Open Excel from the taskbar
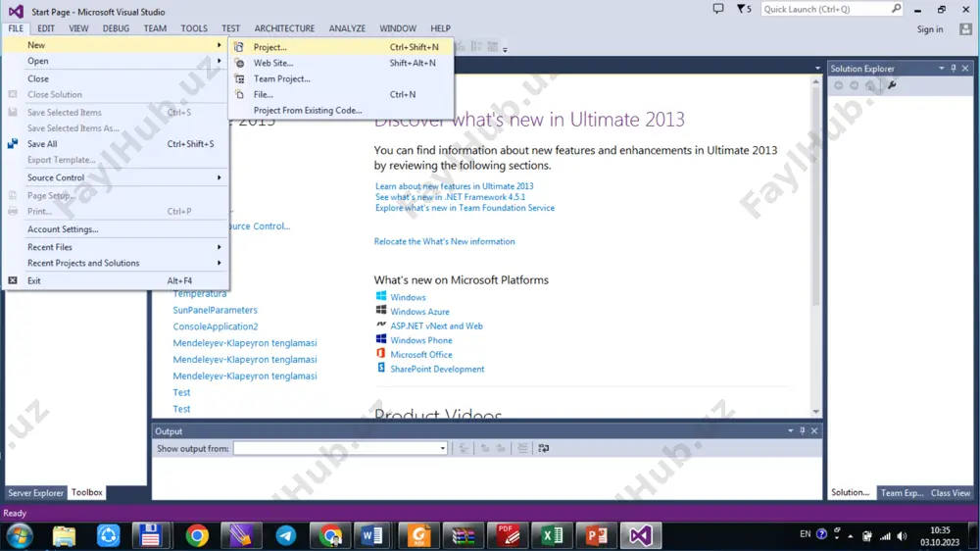The width and height of the screenshot is (980, 551). coord(553,536)
